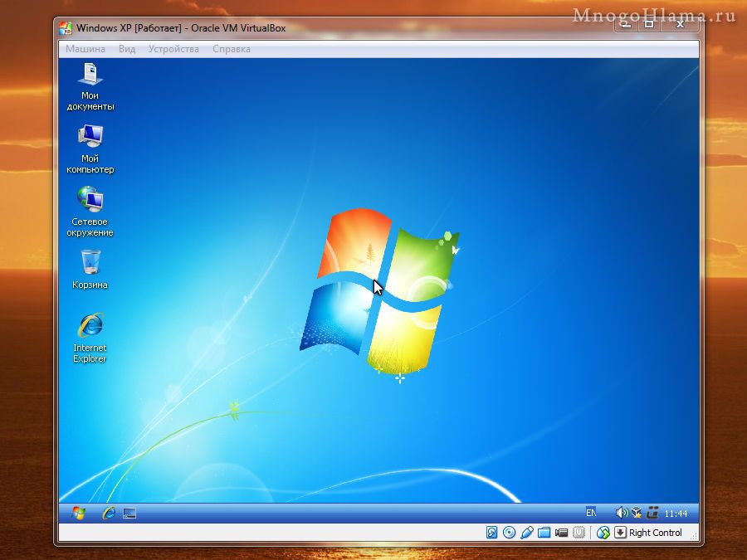Select the Корзина recycle bin icon

[90, 270]
